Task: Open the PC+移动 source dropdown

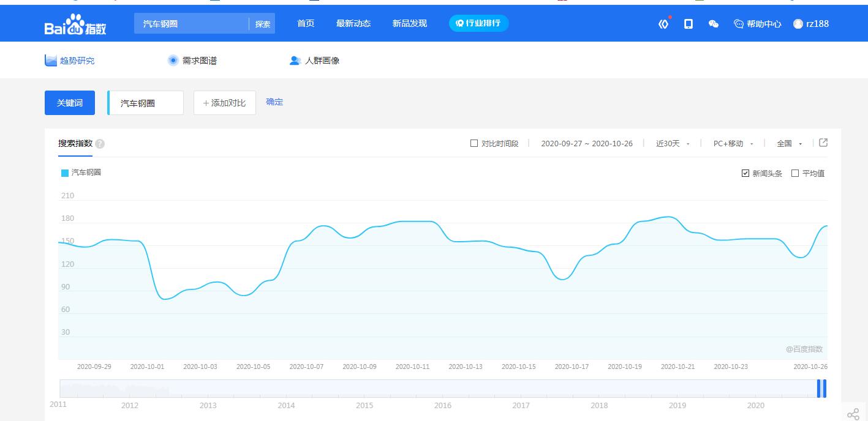Action: (733, 143)
